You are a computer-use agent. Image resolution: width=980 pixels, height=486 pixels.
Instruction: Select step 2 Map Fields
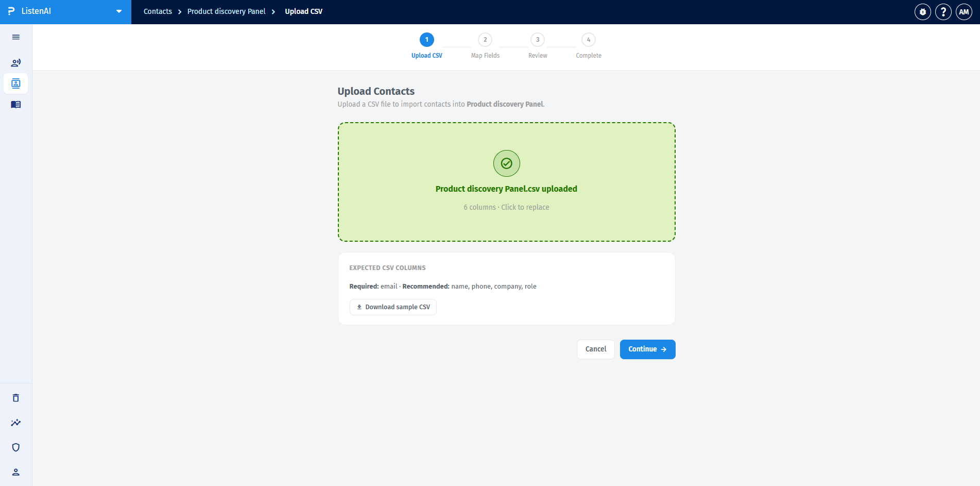coord(485,46)
